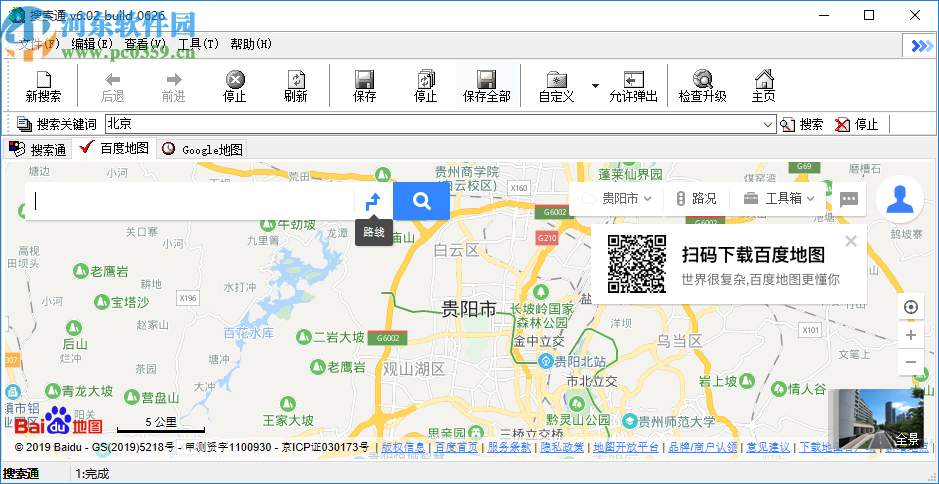
Task: Open the 服务条款 link
Action: (x=509, y=447)
